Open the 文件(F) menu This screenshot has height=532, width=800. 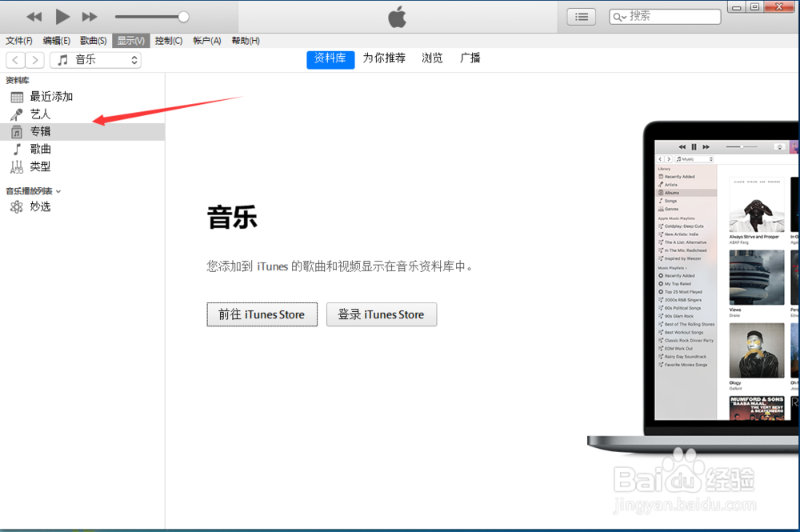tap(19, 41)
